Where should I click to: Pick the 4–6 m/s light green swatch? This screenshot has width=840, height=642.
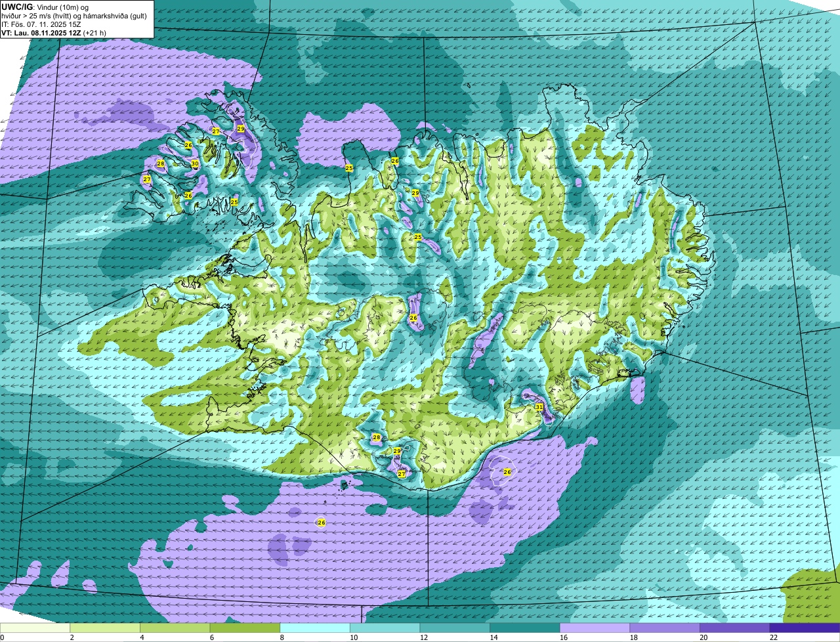tap(175, 628)
